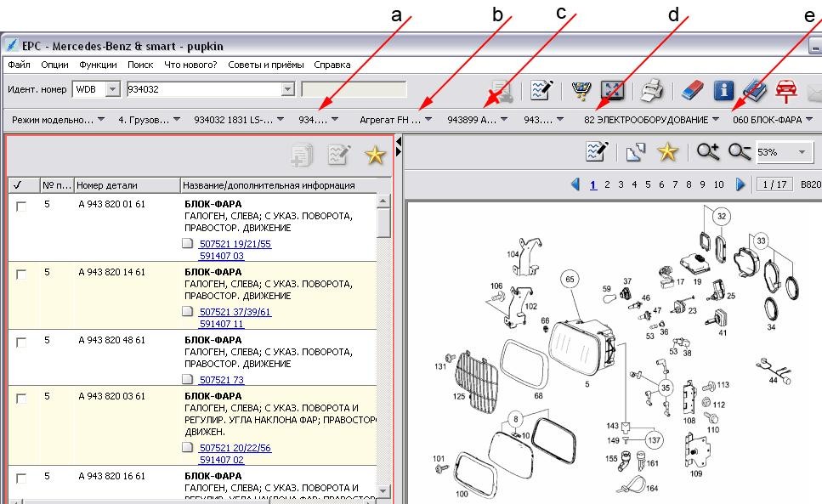This screenshot has width=822, height=504.
Task: Click the checkmark column header
Action: (x=24, y=185)
